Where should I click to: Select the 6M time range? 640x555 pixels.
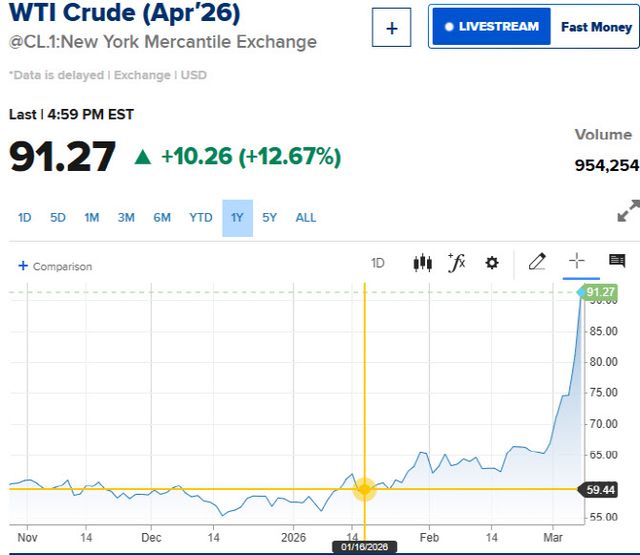(162, 217)
